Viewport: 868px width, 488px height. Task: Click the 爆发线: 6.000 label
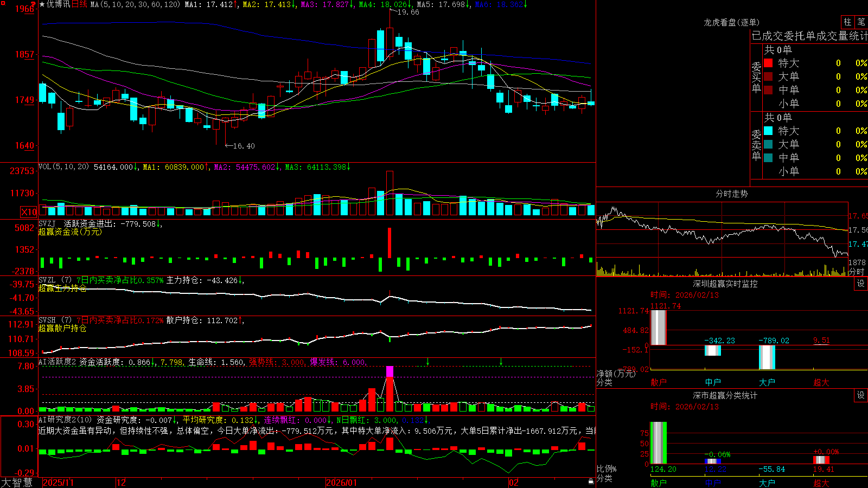(337, 362)
